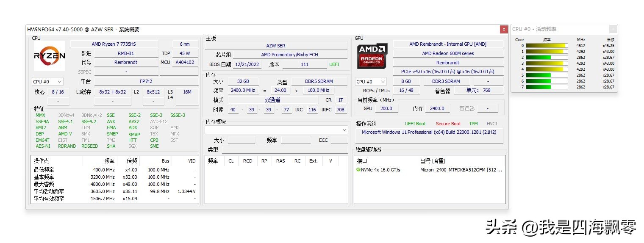The height and width of the screenshot is (243, 644).
Task: Select the Micron_2400 drive row
Action: (x=430, y=170)
